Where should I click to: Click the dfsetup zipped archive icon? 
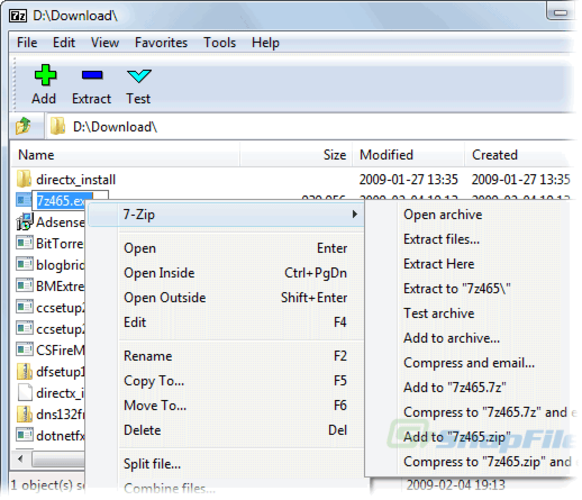coord(24,371)
